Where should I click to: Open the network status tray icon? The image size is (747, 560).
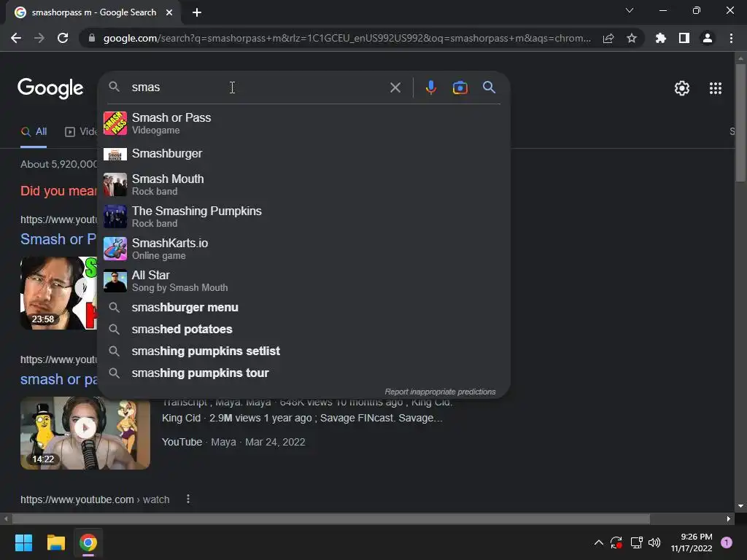pyautogui.click(x=636, y=542)
